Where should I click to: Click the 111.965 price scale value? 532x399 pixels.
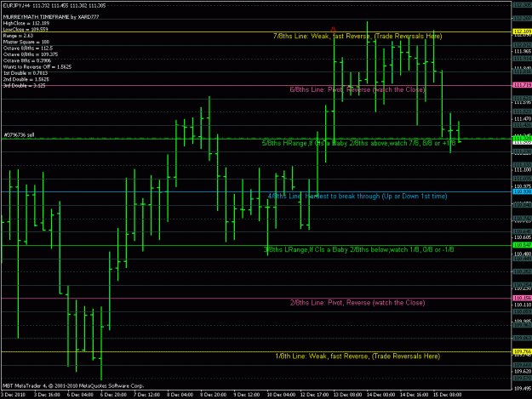(523, 52)
